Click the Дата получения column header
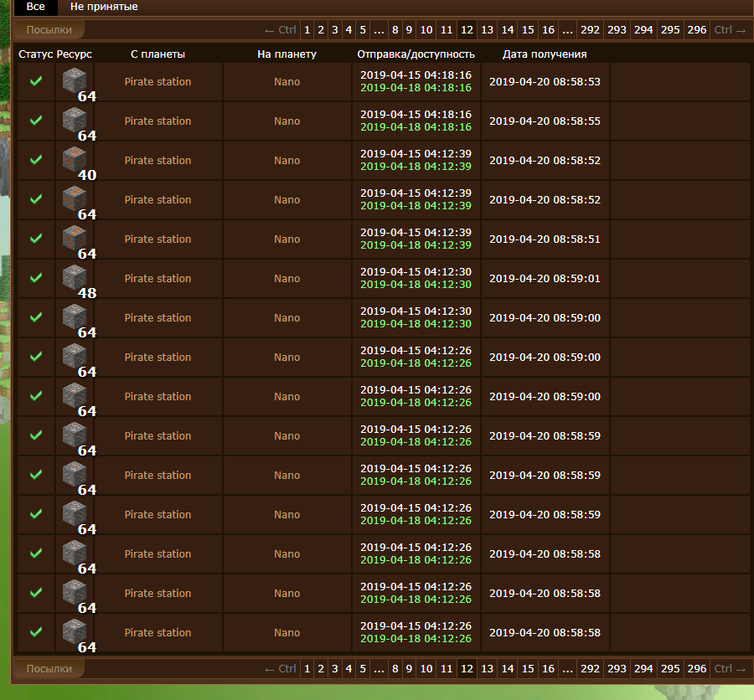 click(545, 54)
